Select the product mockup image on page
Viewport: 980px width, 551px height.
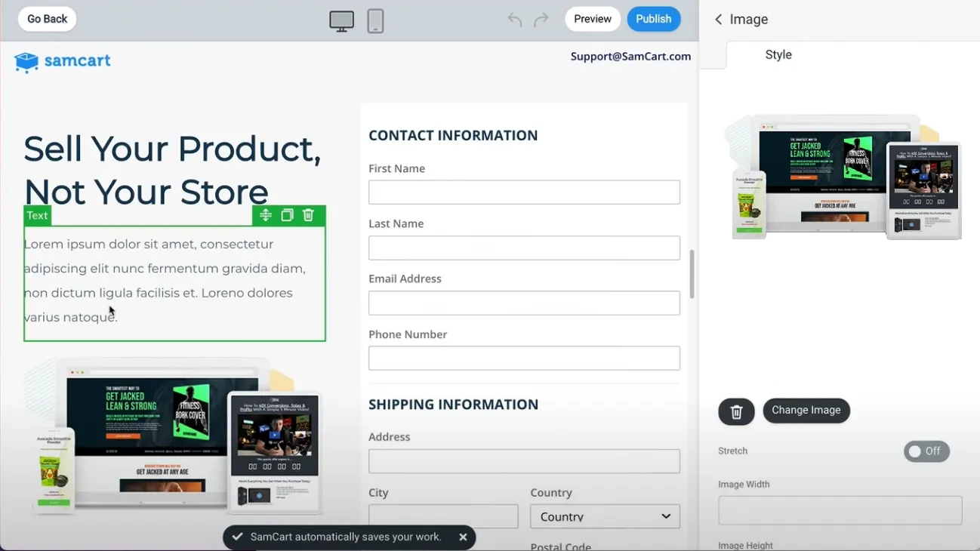(174, 436)
